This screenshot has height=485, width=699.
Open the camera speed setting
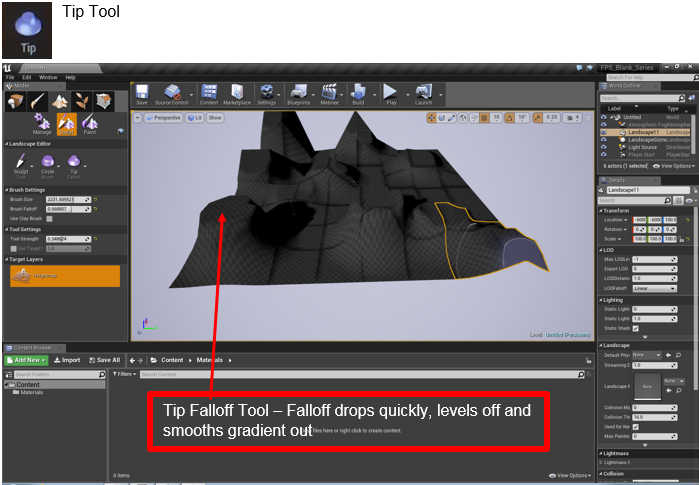pos(572,118)
